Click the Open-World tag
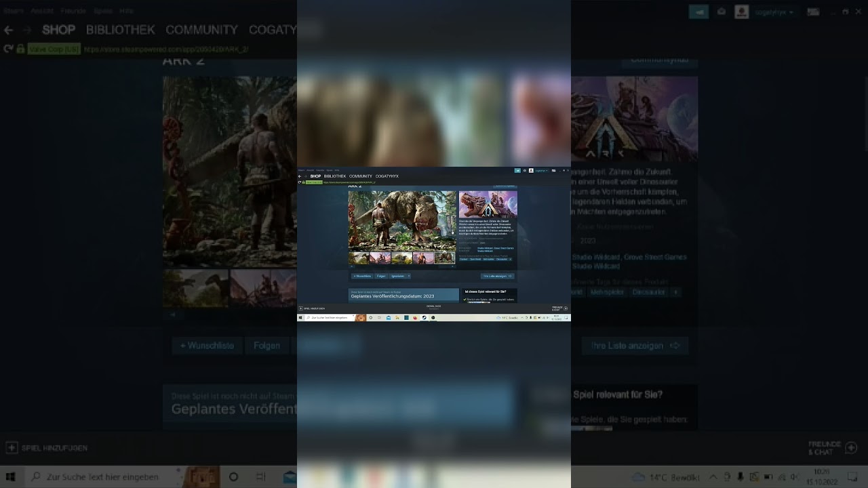868x488 pixels. (x=475, y=259)
